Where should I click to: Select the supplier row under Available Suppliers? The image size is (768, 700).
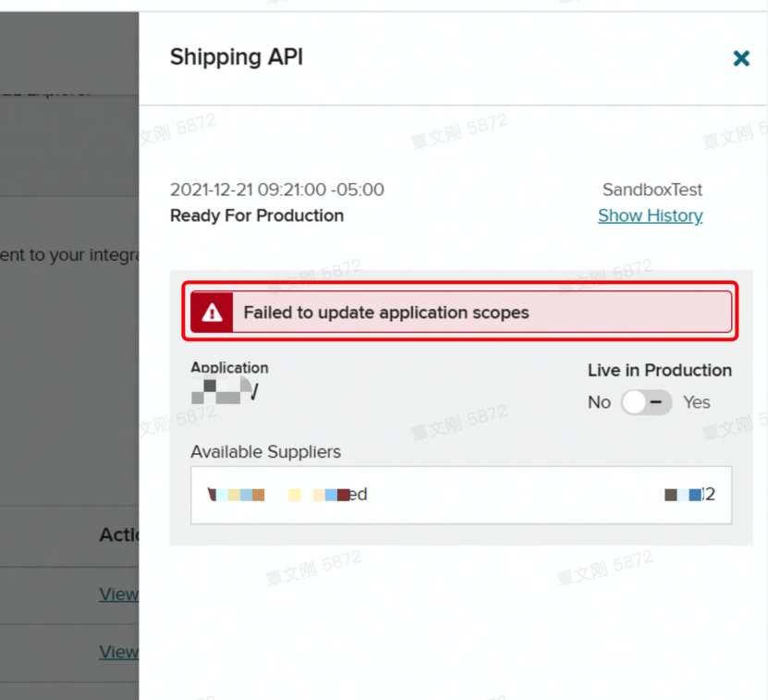pyautogui.click(x=461, y=495)
